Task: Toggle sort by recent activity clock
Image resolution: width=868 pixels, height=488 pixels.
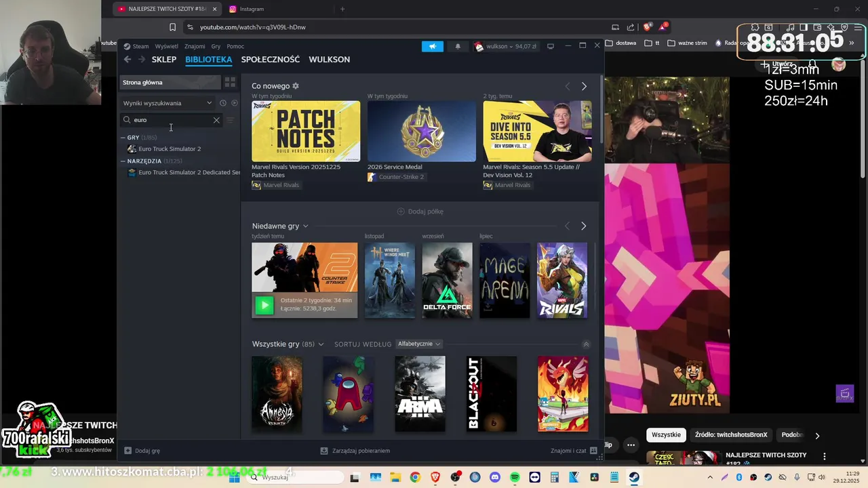Action: [x=222, y=103]
